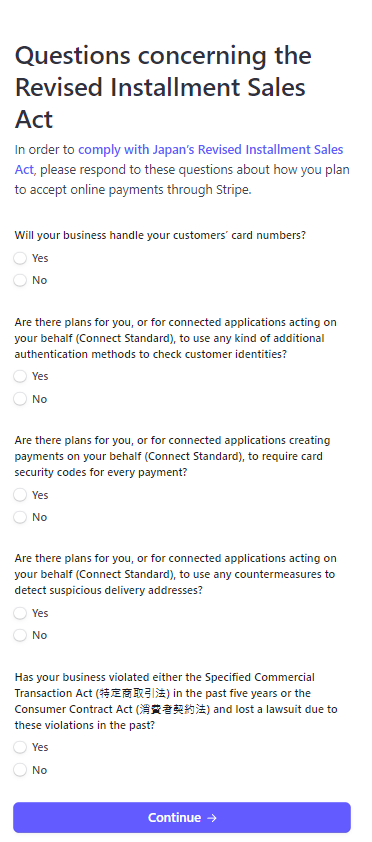
Task: Mark No for suspicious delivery address countermeasures
Action: (20, 635)
